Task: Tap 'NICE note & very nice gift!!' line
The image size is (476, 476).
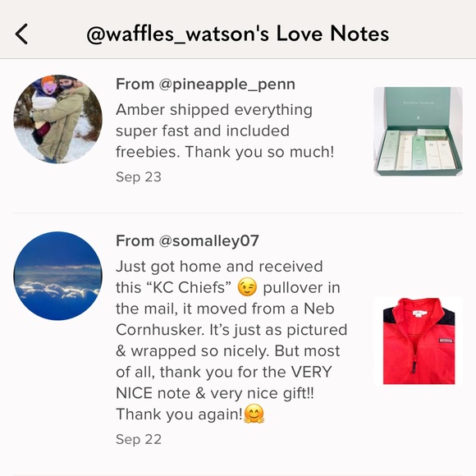Action: [x=215, y=393]
